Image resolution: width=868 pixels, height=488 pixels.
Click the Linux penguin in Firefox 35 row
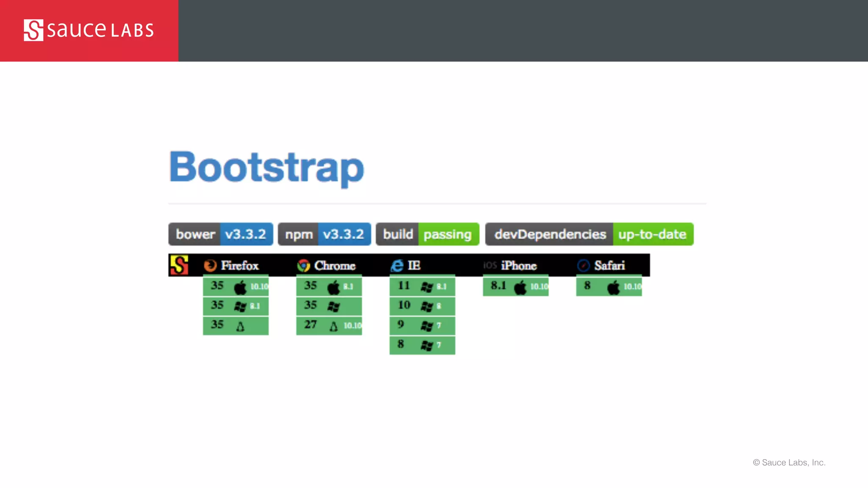[240, 326]
